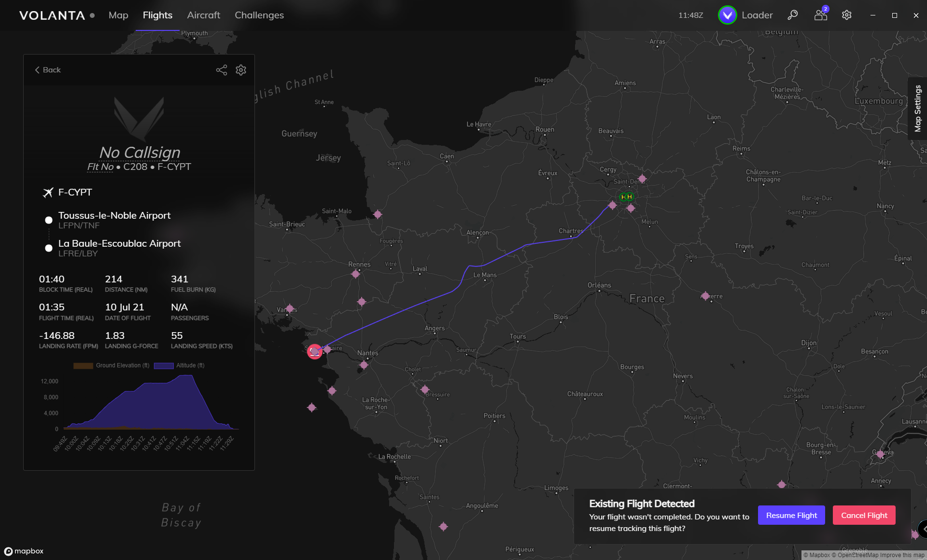Expand the Map Settings side panel
The width and height of the screenshot is (927, 560).
[x=917, y=109]
